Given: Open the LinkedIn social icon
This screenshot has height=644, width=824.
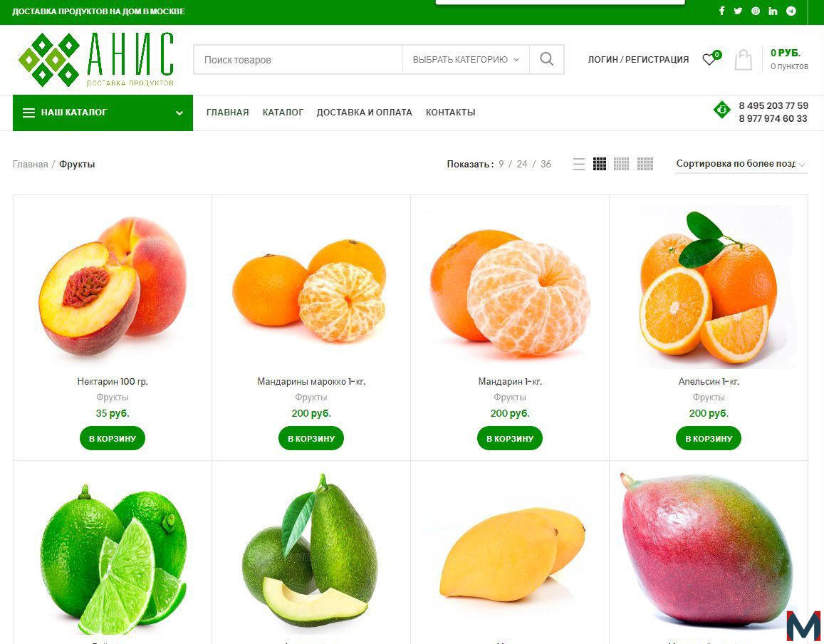Looking at the screenshot, I should [773, 11].
